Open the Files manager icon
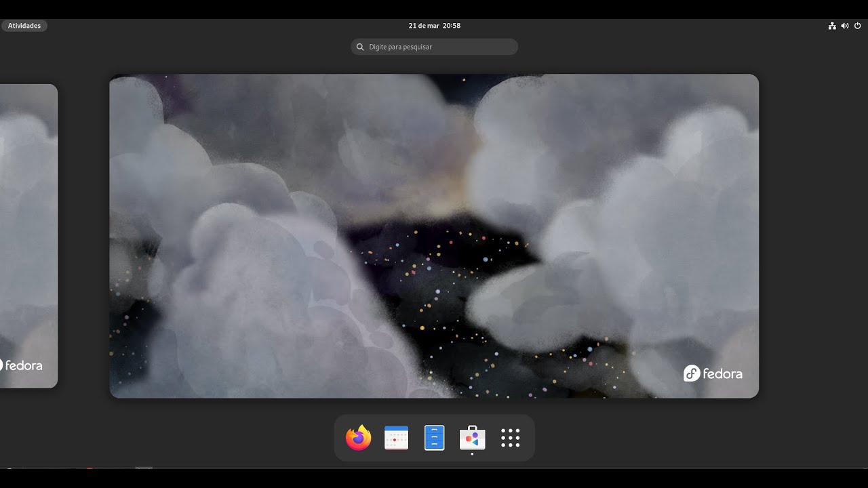 (x=435, y=438)
